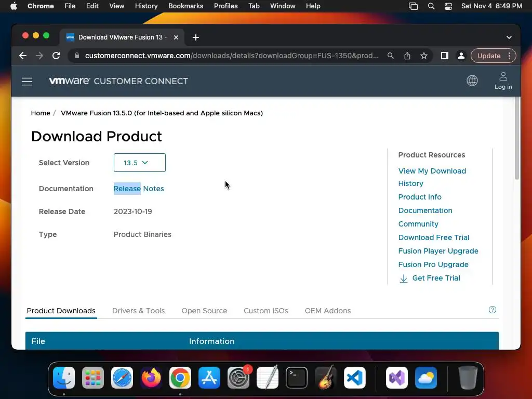Open the Product Info link
The height and width of the screenshot is (399, 532).
pyautogui.click(x=420, y=197)
